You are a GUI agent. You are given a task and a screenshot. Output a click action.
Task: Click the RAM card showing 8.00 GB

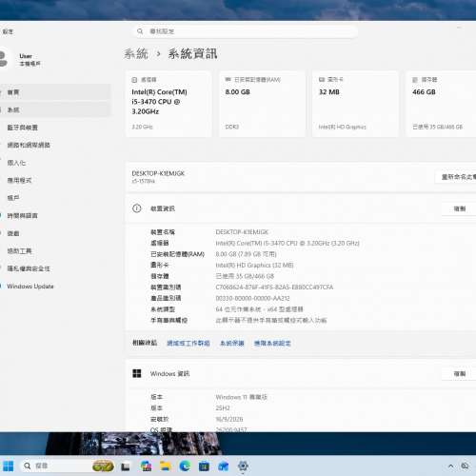(x=262, y=104)
